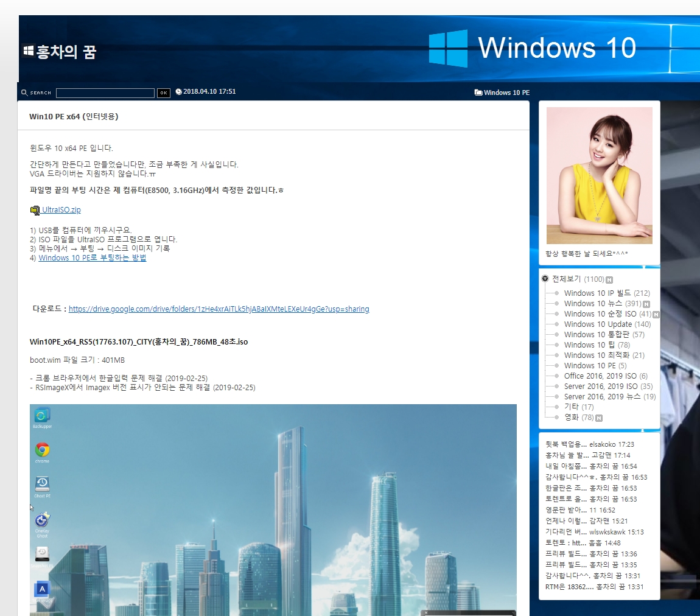
Task: Click the 2018.04.10 17:51 post date
Action: pos(209,91)
